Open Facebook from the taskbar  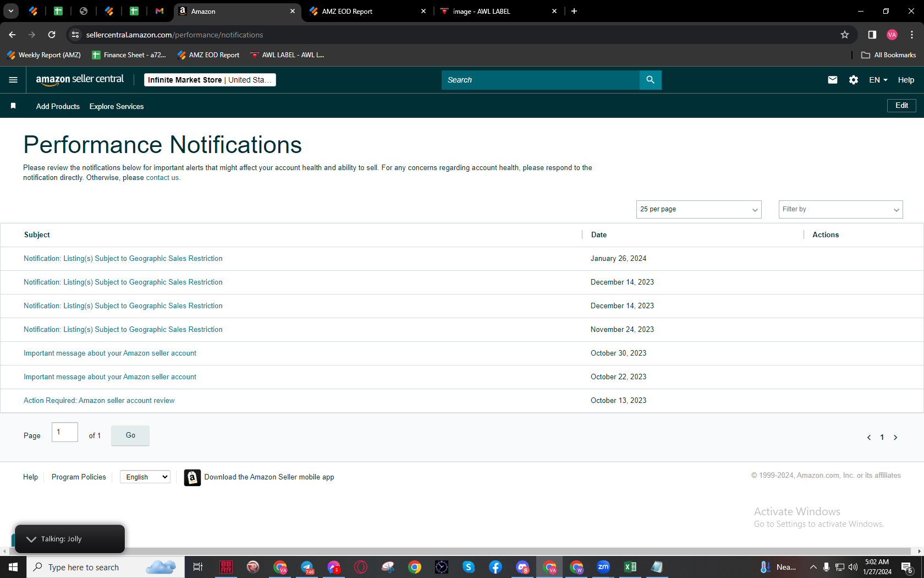pyautogui.click(x=496, y=567)
